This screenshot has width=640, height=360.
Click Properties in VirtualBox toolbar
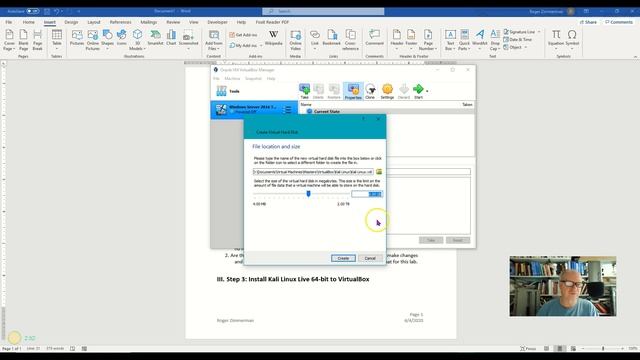353,91
